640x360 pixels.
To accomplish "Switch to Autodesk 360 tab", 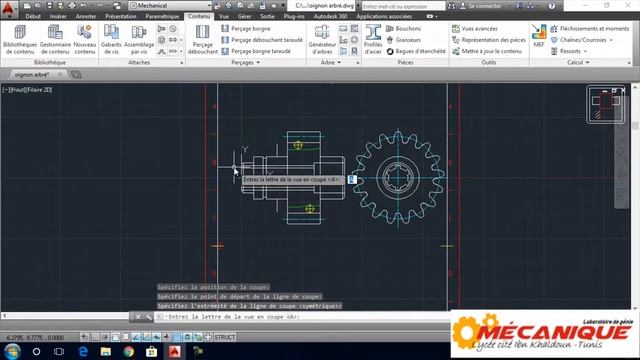I will 330,16.
